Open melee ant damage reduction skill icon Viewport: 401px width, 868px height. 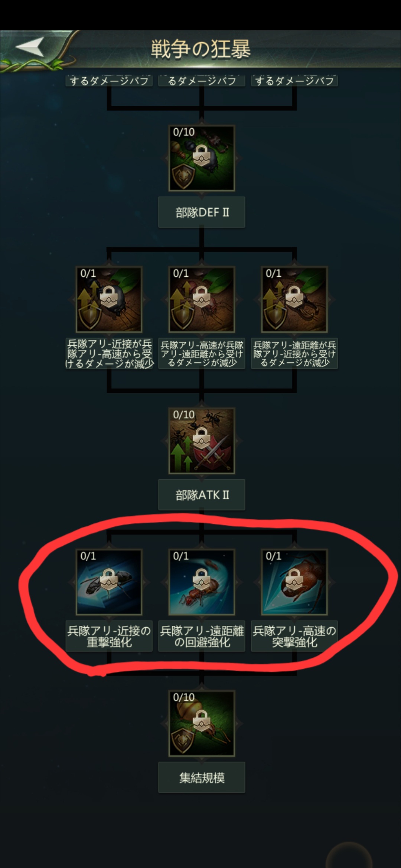point(109,300)
